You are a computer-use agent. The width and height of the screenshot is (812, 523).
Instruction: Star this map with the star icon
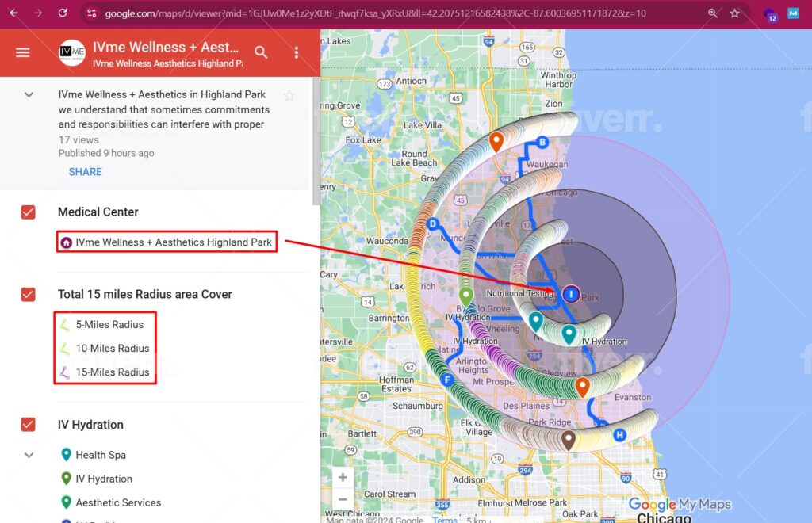click(289, 96)
